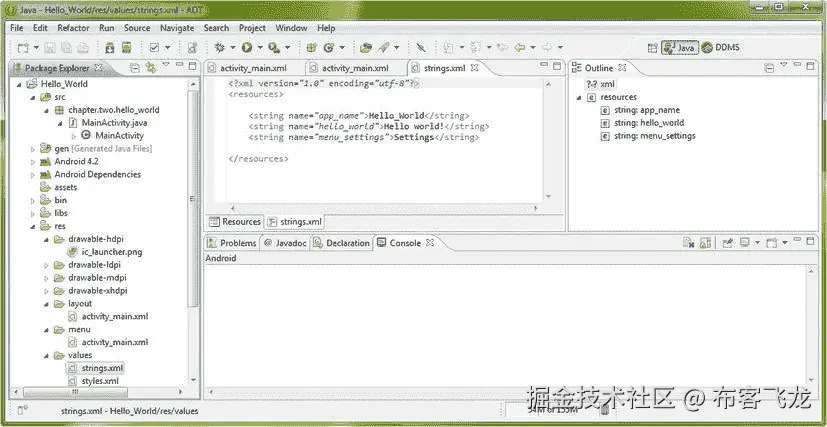
Task: Collapse the Hello_World project node
Action: [20, 84]
